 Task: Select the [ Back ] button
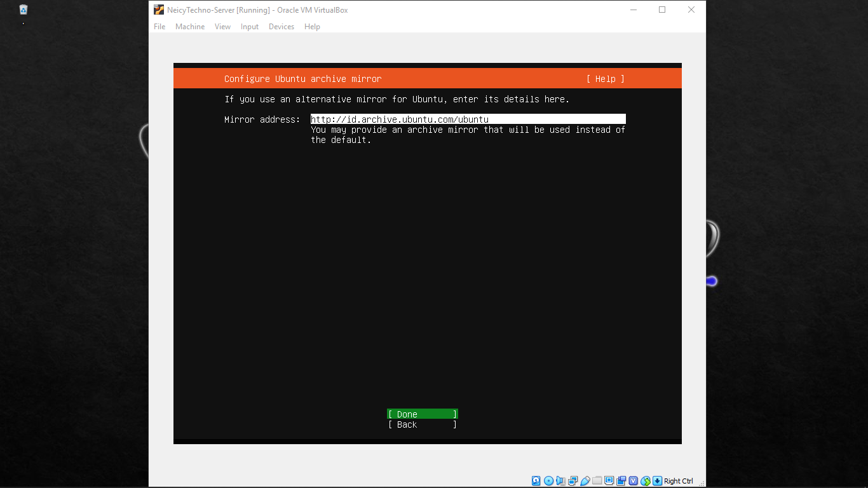click(423, 424)
